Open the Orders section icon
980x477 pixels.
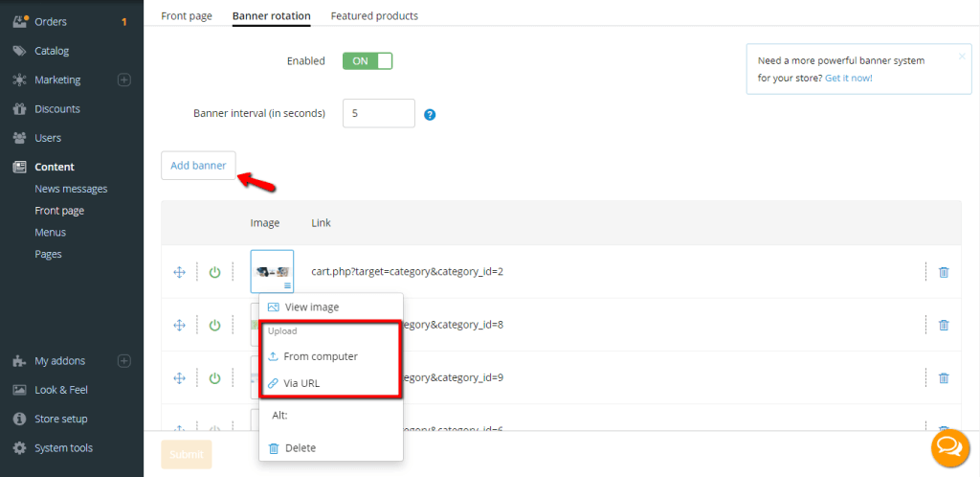20,22
